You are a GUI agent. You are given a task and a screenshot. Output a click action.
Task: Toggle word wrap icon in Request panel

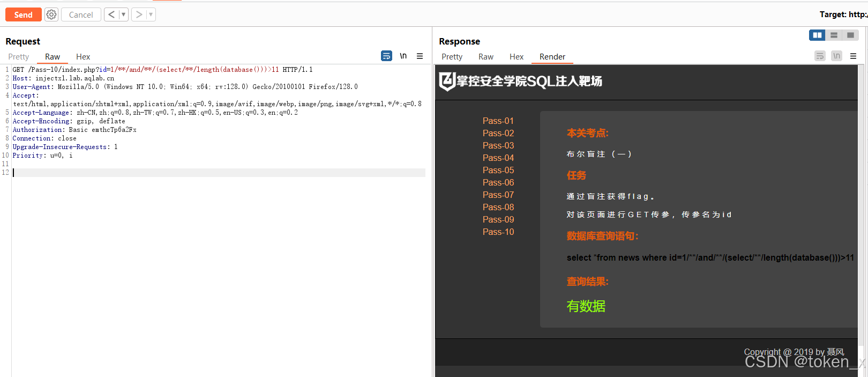pyautogui.click(x=386, y=56)
